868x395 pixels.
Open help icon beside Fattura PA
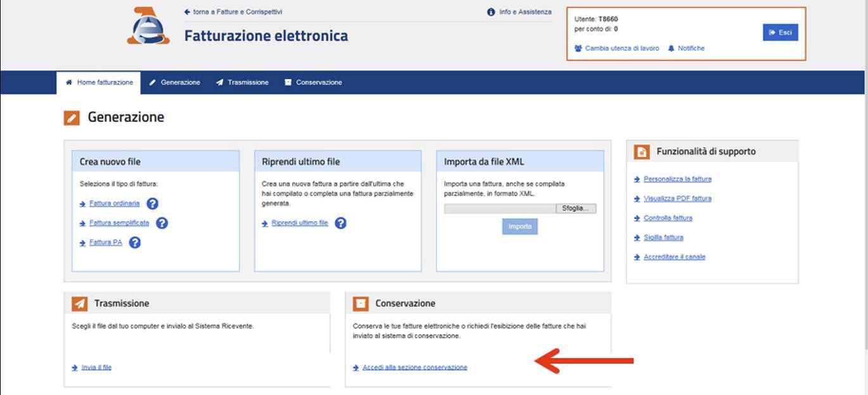coord(134,242)
